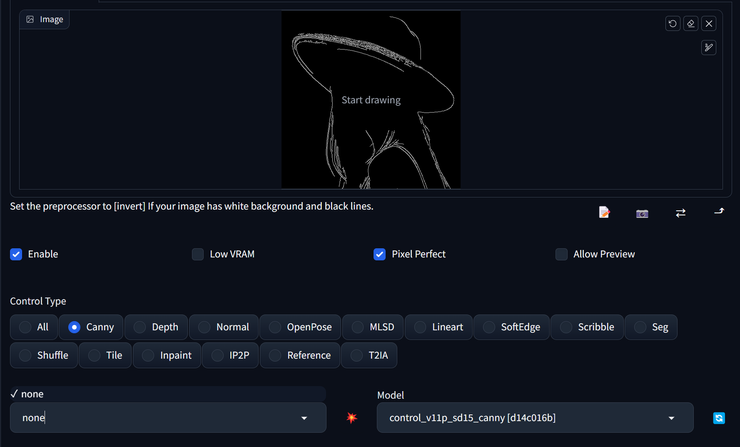Click the new canvas notepad icon
This screenshot has width=740, height=447.
604,212
